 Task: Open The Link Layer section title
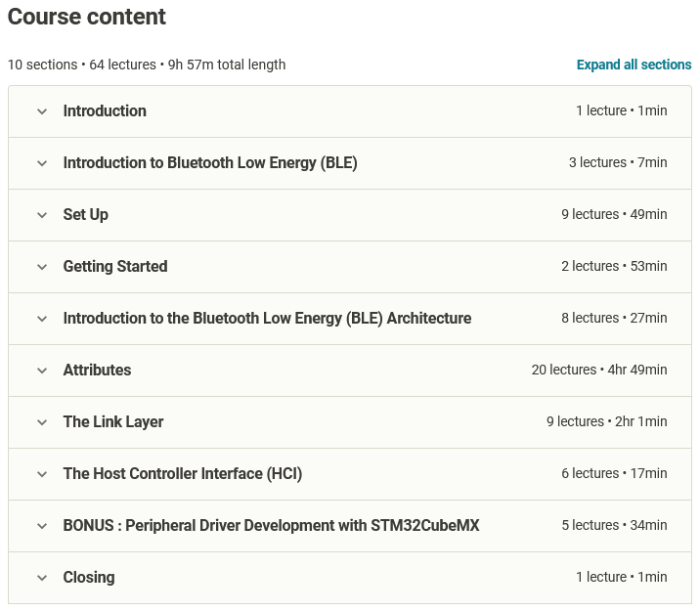tap(113, 422)
